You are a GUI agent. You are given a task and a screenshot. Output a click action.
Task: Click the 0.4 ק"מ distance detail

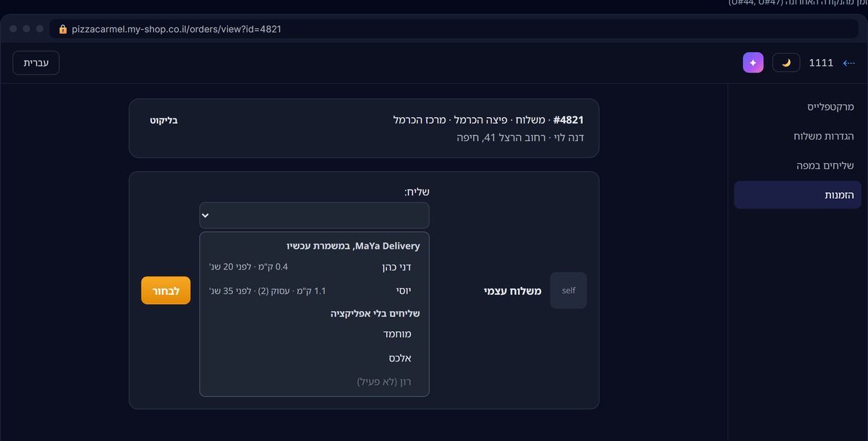[x=250, y=267]
